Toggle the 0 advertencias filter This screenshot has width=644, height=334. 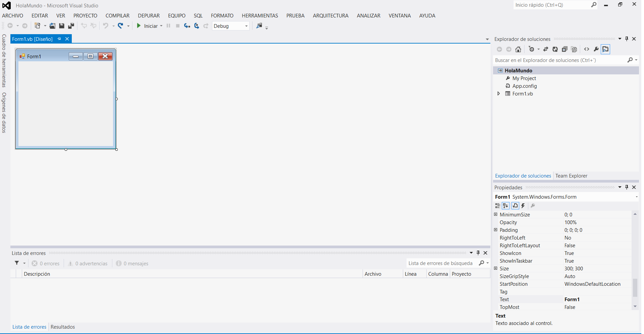tap(88, 264)
